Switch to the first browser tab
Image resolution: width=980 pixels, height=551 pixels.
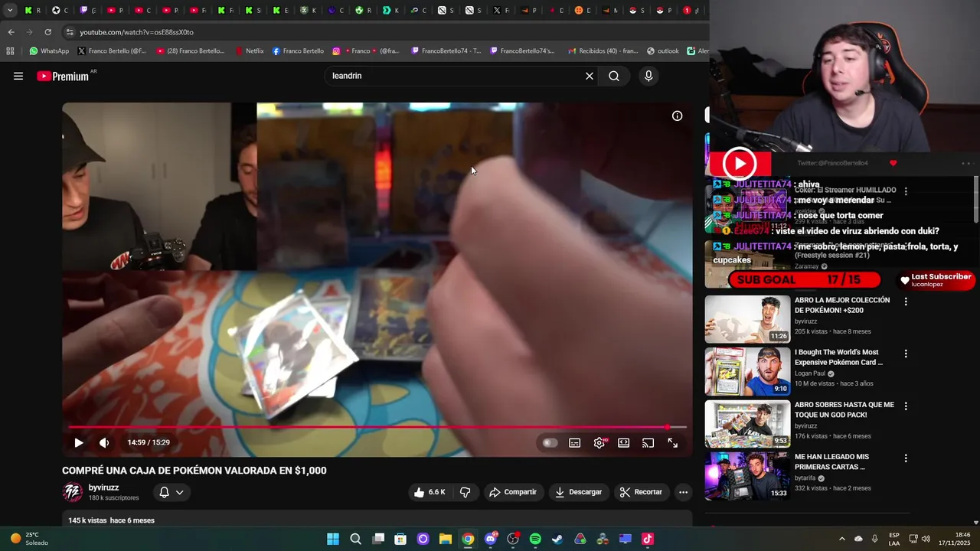[x=33, y=10]
